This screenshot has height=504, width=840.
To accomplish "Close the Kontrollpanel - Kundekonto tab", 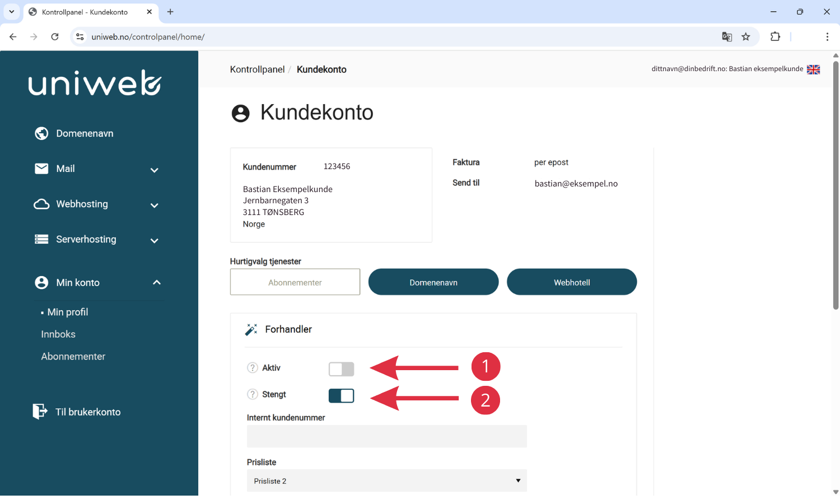I will 150,12.
